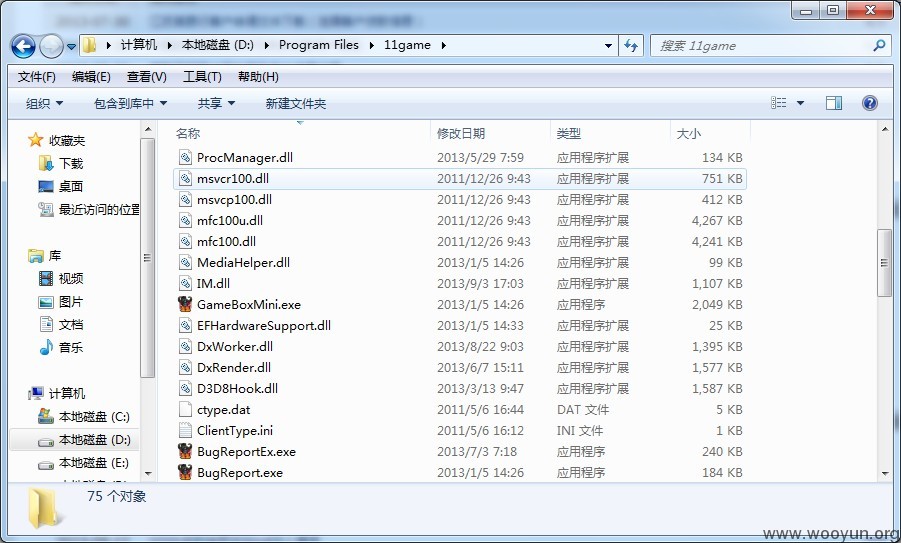The image size is (901, 543).
Task: Open the 帮助(H) menu
Action: point(258,76)
